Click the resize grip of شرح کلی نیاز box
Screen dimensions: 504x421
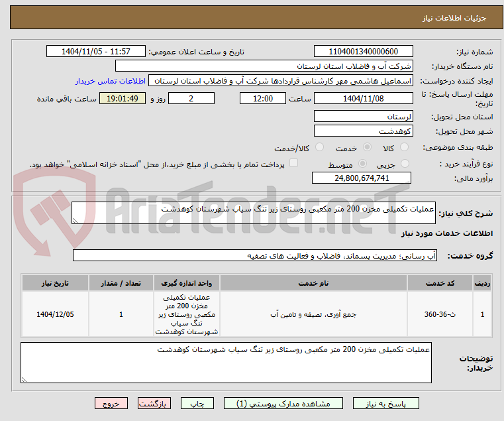pos(76,221)
